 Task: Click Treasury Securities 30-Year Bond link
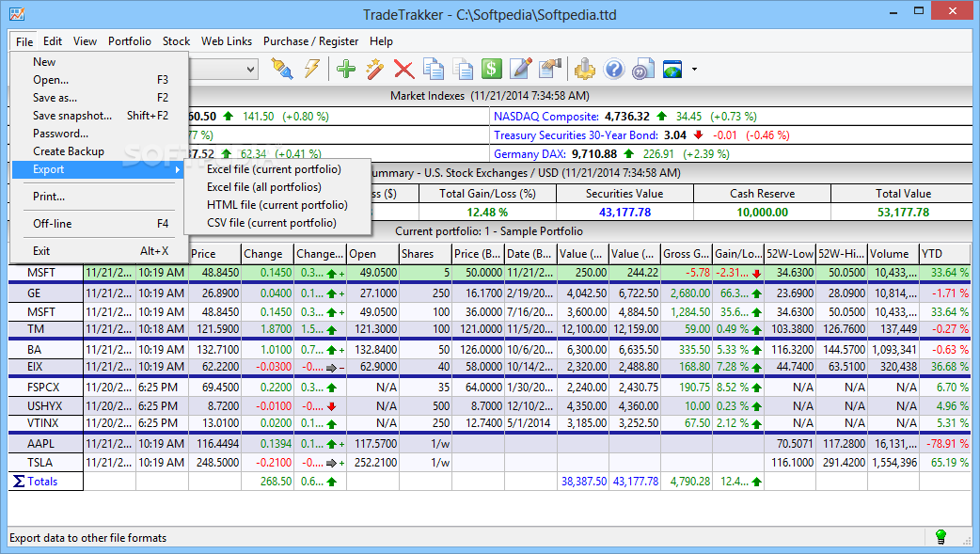click(x=576, y=135)
